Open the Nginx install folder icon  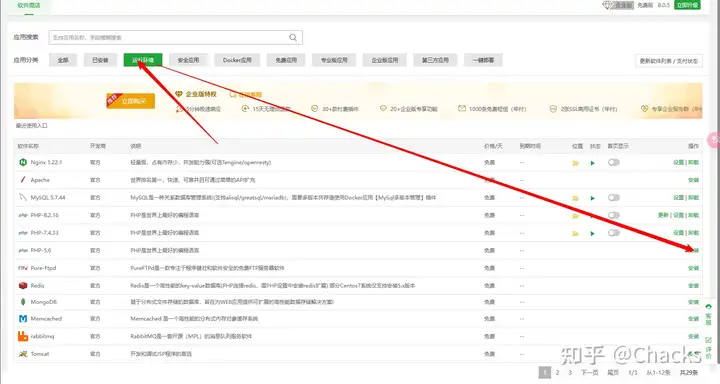coord(575,163)
